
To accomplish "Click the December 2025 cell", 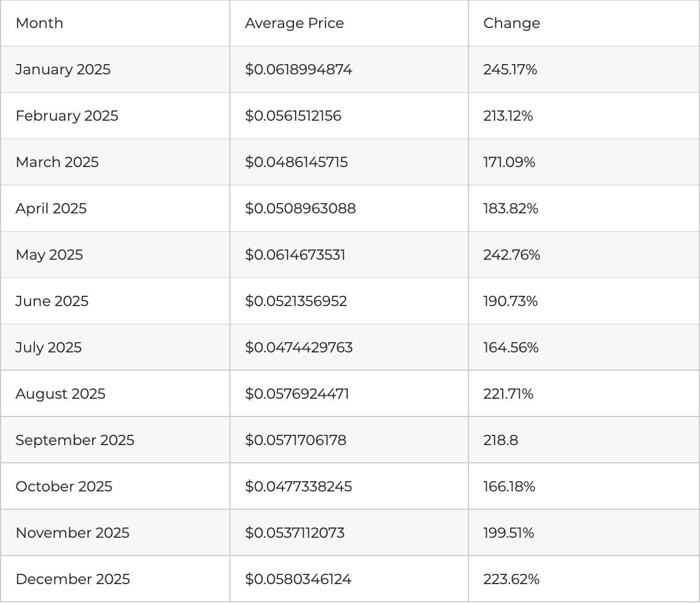I will click(x=73, y=580).
